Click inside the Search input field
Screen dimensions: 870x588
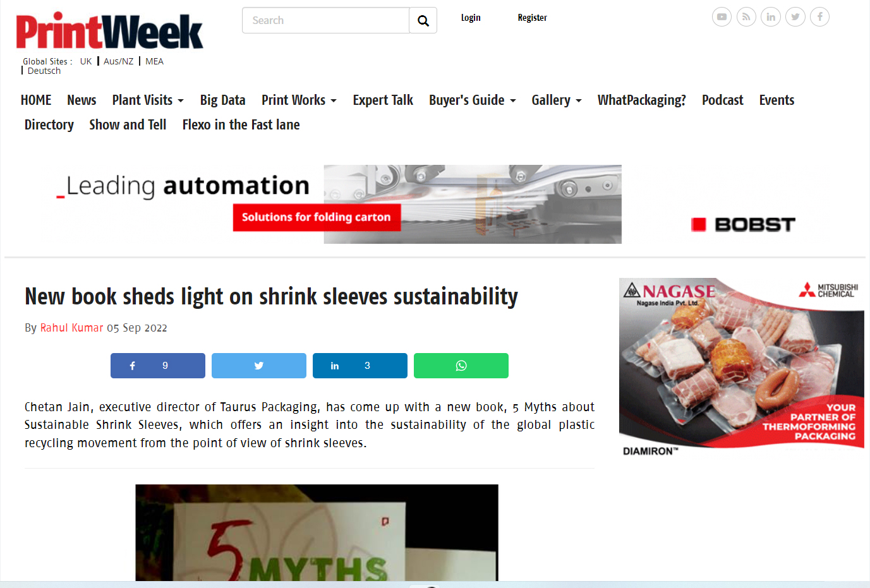tap(326, 21)
